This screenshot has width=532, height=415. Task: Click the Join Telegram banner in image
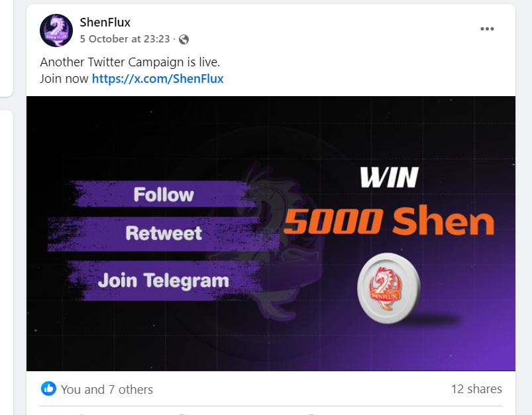[x=164, y=280]
